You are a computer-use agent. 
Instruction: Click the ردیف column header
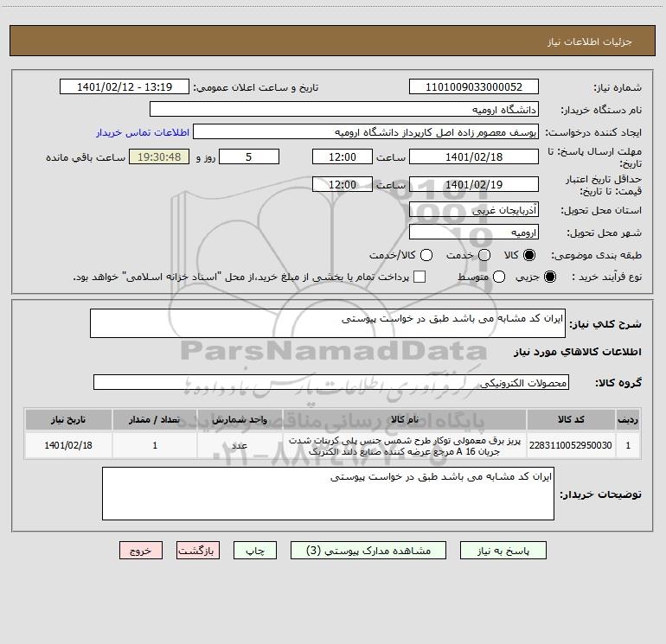628,420
